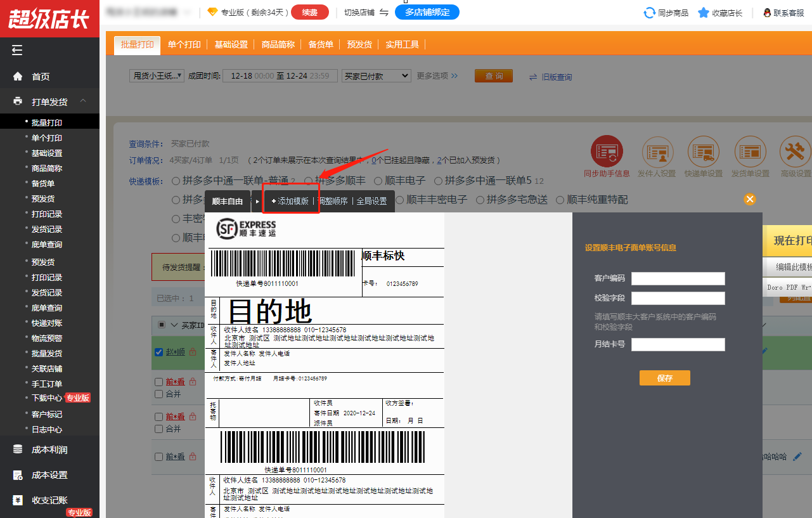Click the orange 查询 button
The height and width of the screenshot is (518, 812).
[494, 76]
